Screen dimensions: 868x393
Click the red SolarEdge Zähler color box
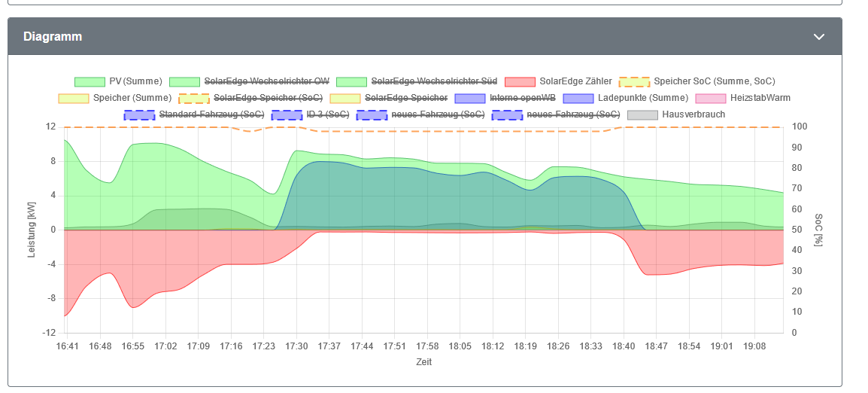[520, 81]
